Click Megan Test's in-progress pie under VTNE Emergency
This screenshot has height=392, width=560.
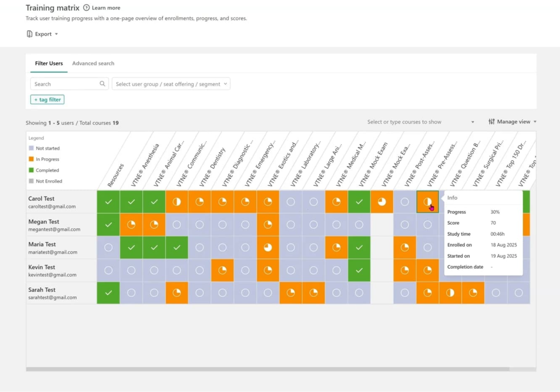click(x=268, y=225)
